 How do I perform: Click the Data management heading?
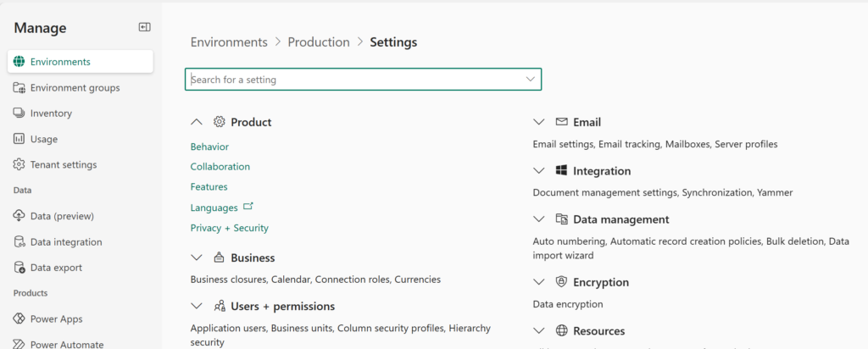point(621,219)
